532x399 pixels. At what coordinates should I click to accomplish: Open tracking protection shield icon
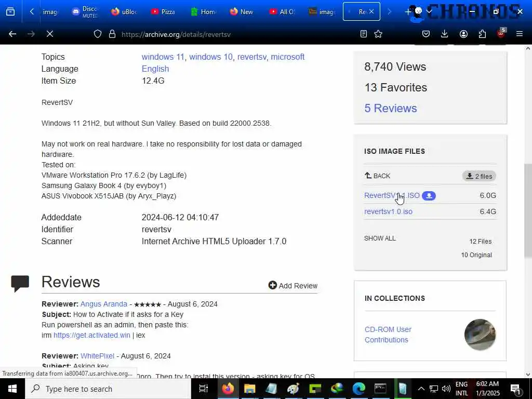(98, 34)
